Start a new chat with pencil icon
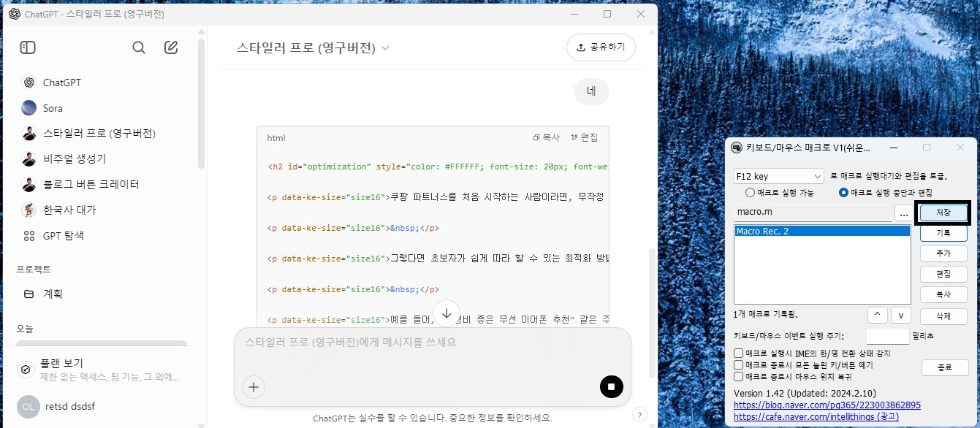 [x=171, y=47]
